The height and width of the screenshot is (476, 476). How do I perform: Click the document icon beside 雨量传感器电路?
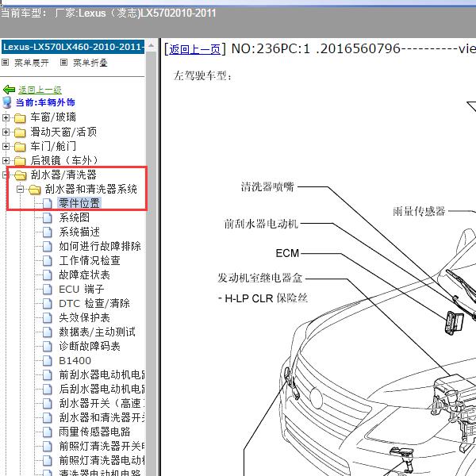click(48, 432)
